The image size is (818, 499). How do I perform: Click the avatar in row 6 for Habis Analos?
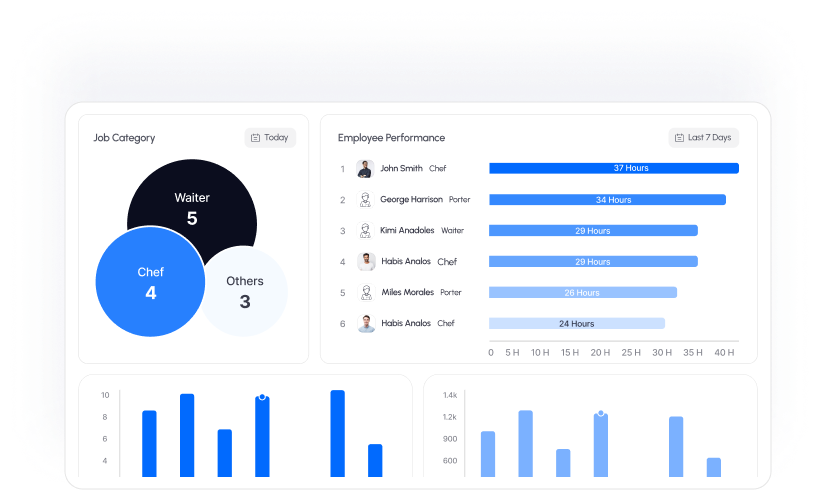tap(366, 324)
